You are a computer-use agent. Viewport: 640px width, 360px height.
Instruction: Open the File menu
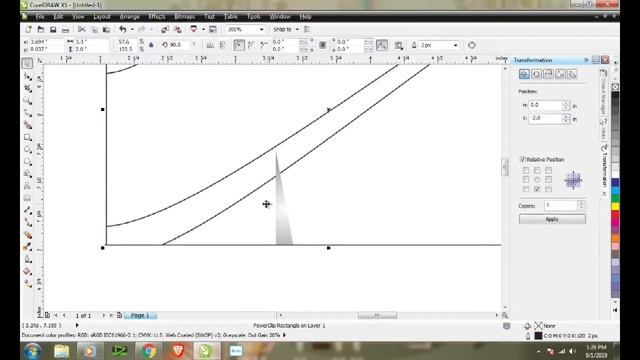click(x=40, y=17)
